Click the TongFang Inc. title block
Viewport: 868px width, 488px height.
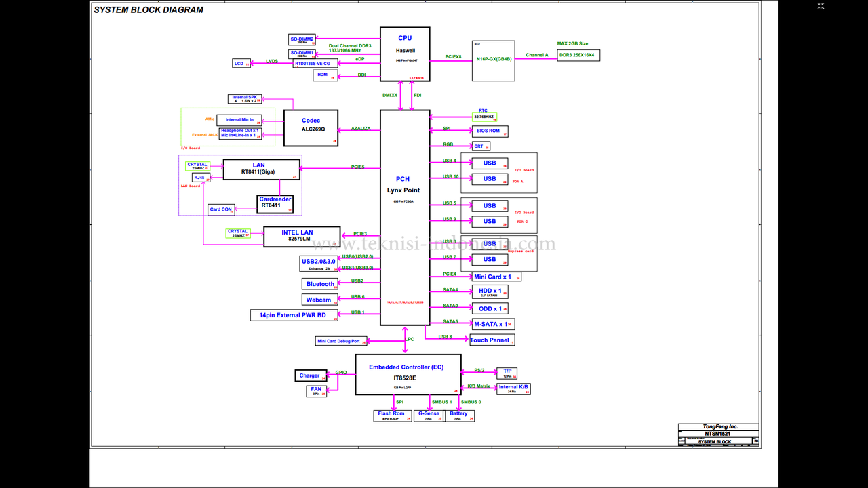[x=720, y=427]
